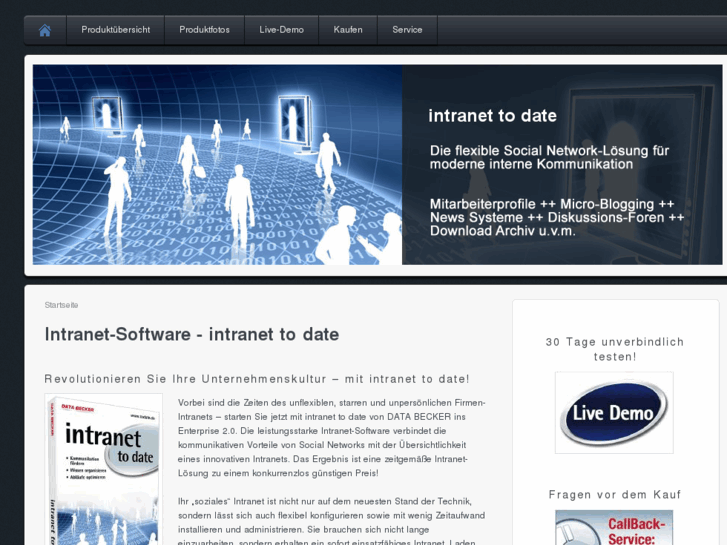Open the Service menu item

point(407,30)
